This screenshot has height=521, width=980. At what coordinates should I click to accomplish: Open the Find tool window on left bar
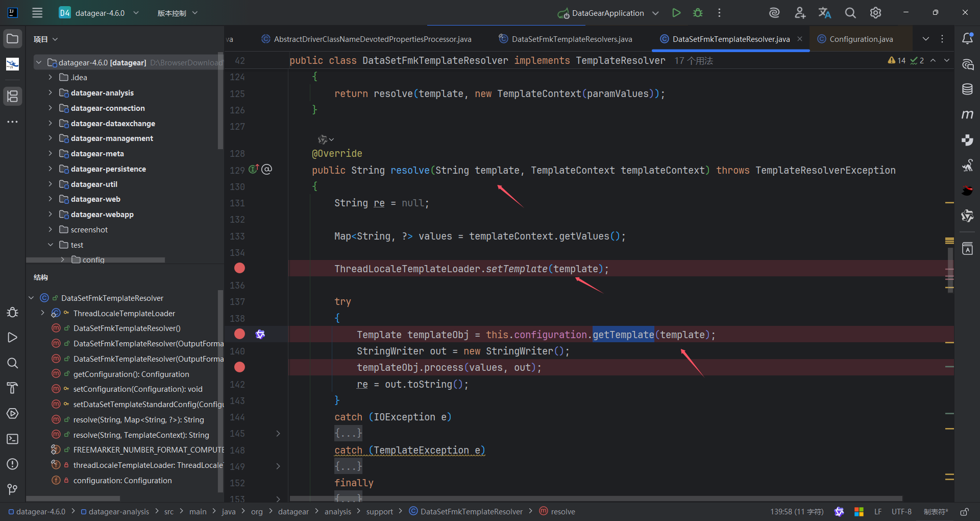click(x=13, y=363)
